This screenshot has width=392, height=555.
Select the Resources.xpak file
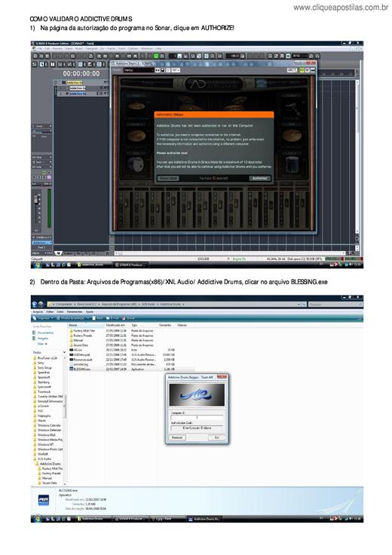click(x=81, y=359)
